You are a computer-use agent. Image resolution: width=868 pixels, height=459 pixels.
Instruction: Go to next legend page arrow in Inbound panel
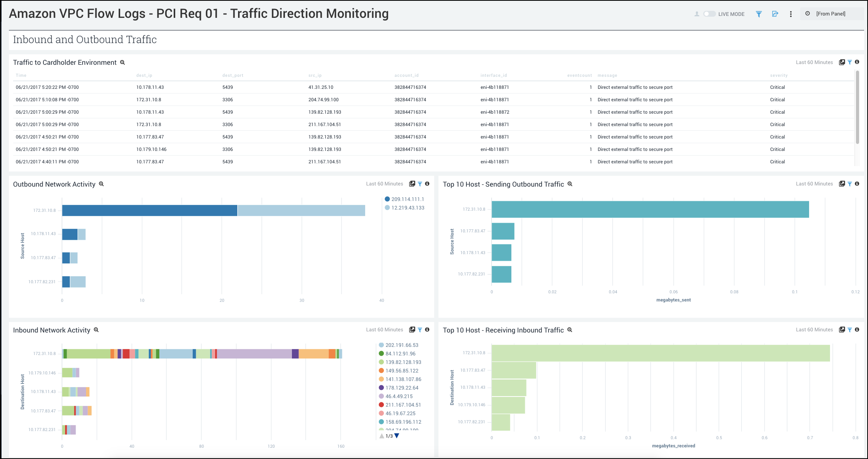[x=397, y=436]
